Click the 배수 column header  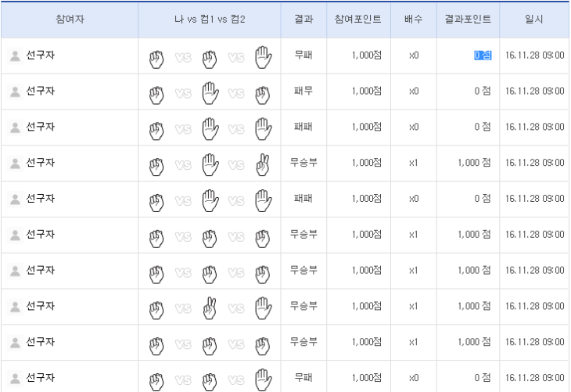tap(414, 20)
